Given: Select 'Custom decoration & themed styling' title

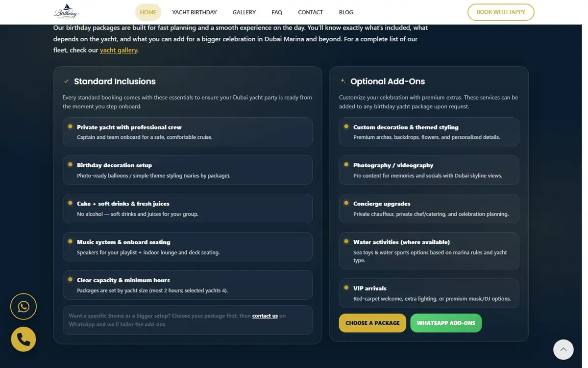Looking at the screenshot, I should tap(406, 127).
